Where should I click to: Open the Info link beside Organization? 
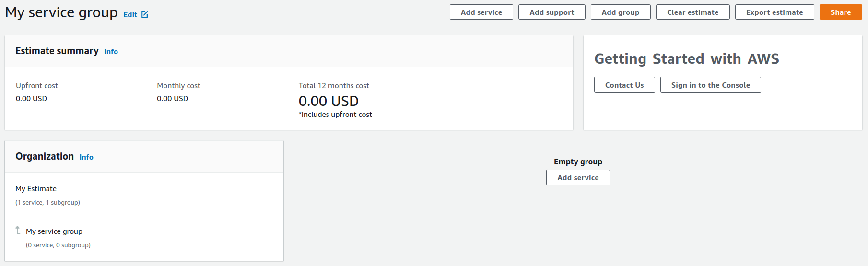click(x=86, y=157)
